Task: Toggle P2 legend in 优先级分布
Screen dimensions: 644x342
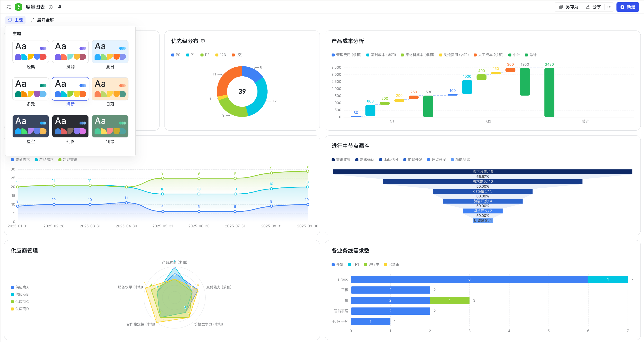Action: (x=205, y=55)
